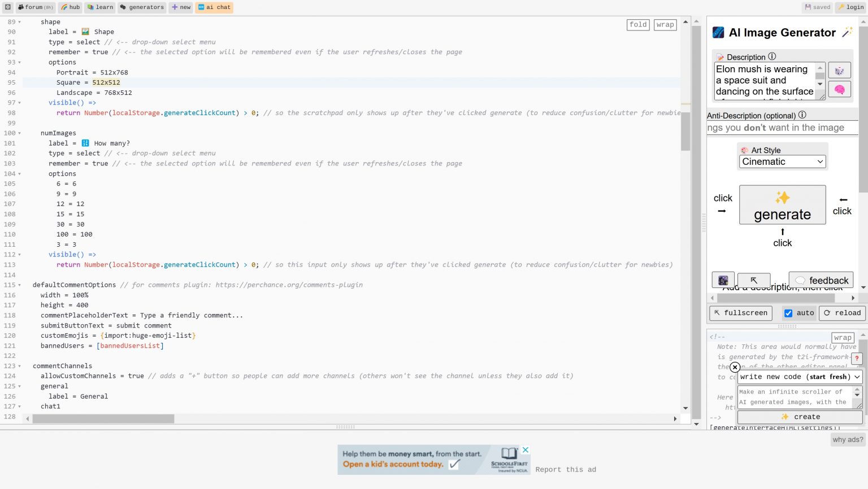This screenshot has width=868, height=489.
Task: Collapse the shape block at line 89
Action: pos(20,22)
